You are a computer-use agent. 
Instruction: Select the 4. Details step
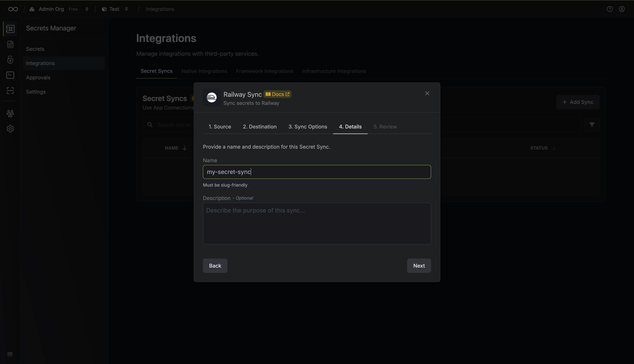click(x=350, y=127)
